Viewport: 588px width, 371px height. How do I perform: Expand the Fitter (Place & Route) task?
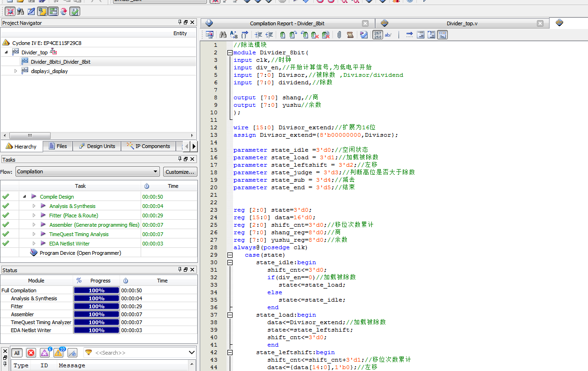point(34,215)
